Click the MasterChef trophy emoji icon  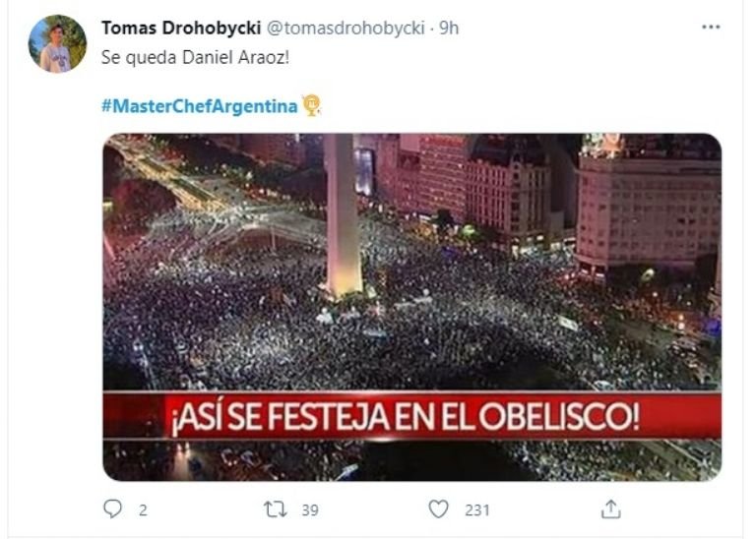tap(311, 105)
